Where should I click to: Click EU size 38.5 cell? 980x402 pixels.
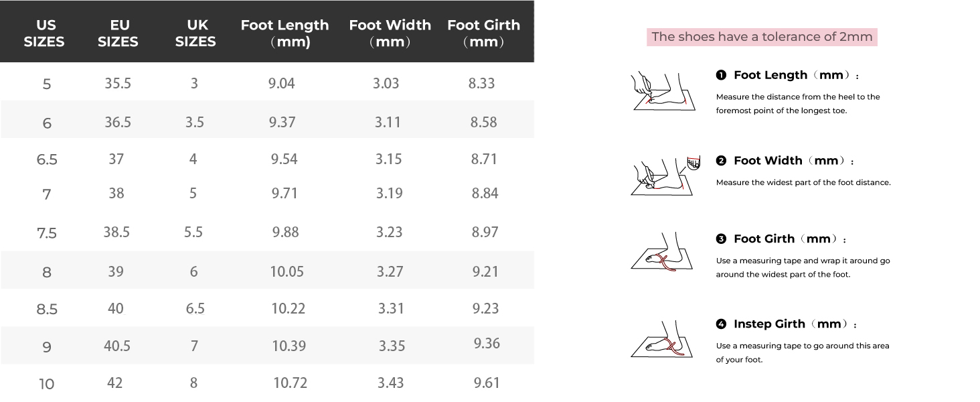coord(116,232)
